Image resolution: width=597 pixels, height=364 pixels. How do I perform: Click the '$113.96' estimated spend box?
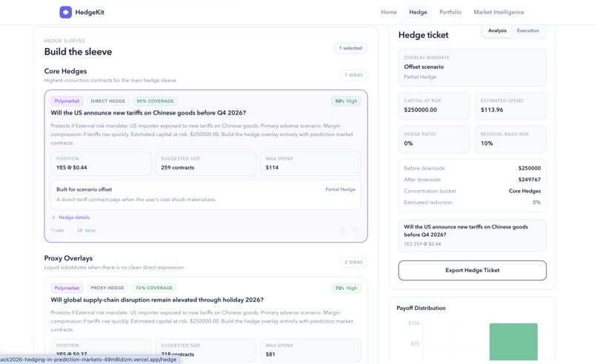point(510,106)
